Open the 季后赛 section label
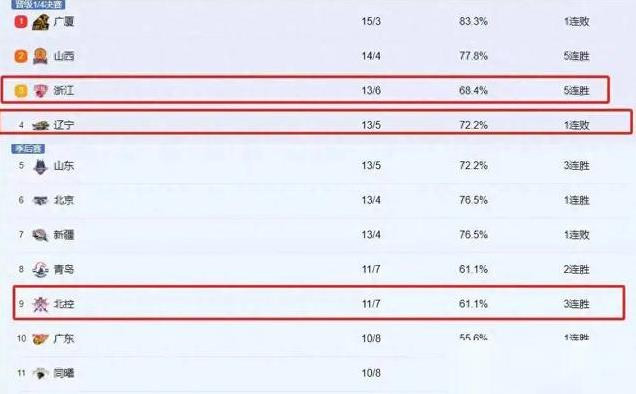Screen dimensions: 636x394 (28, 149)
